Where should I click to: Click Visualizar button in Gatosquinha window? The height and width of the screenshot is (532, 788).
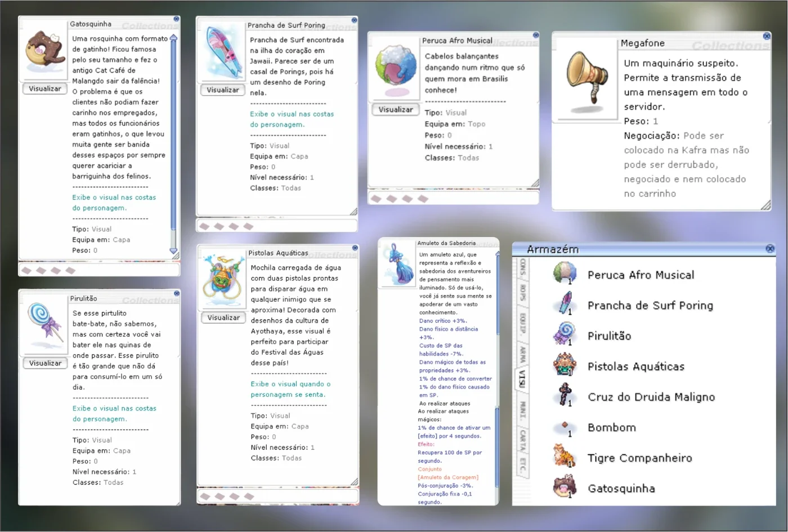45,88
